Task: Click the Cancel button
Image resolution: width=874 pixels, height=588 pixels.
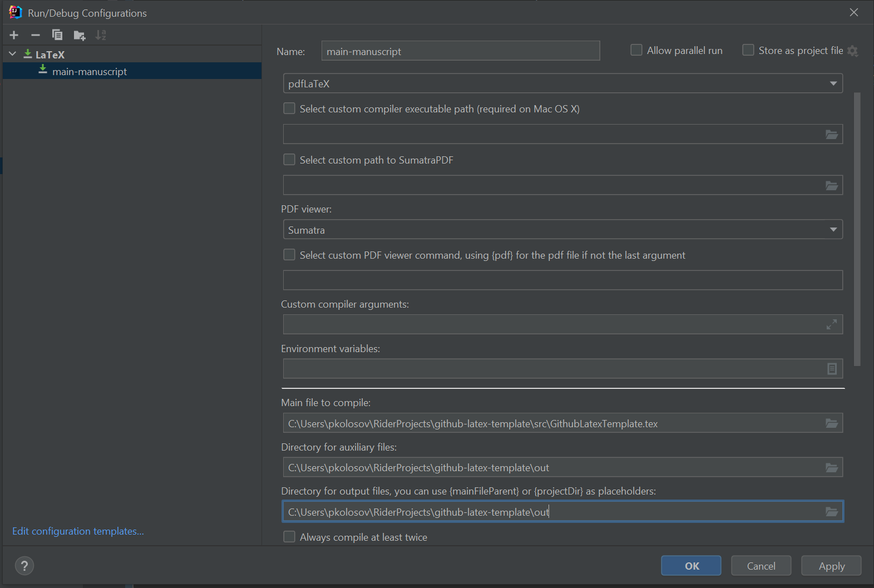Action: [x=761, y=566]
